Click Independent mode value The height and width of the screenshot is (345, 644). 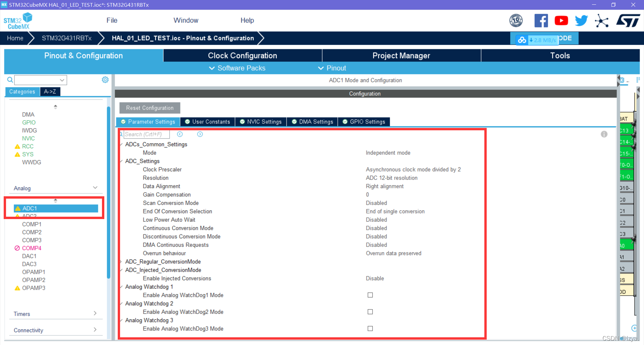388,153
